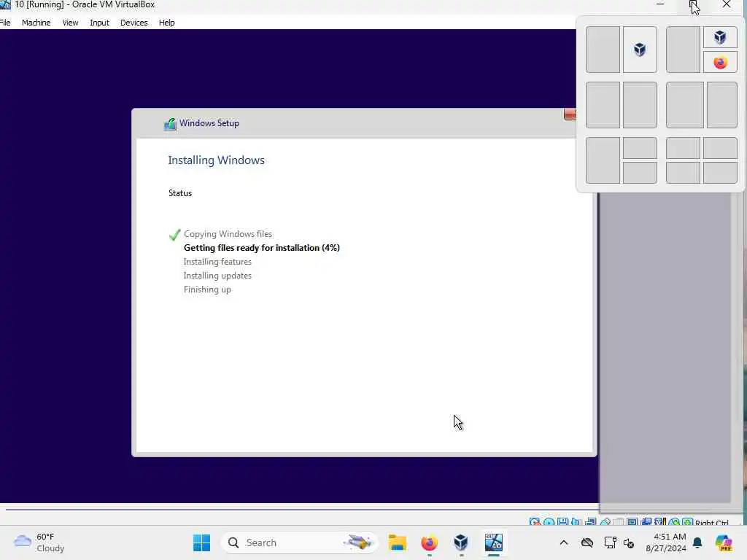Click the Right Ctrl host key indicator
The image size is (747, 560).
click(x=712, y=522)
